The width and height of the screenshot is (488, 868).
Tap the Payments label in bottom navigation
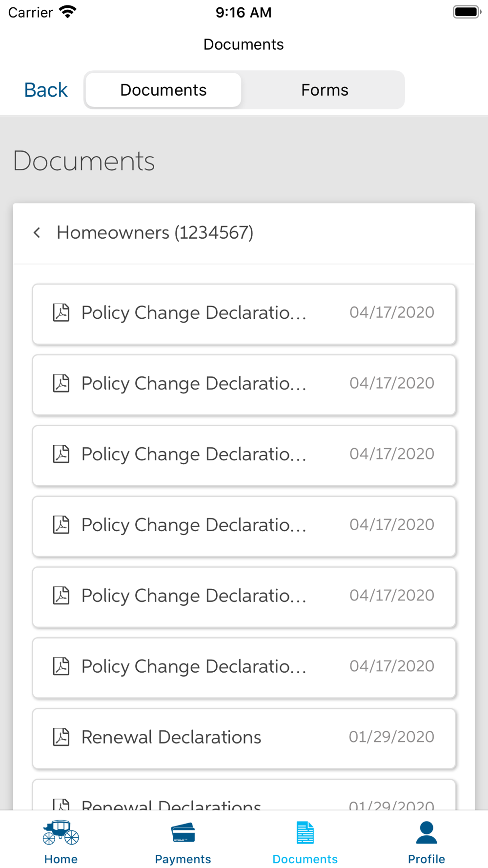coord(183,859)
